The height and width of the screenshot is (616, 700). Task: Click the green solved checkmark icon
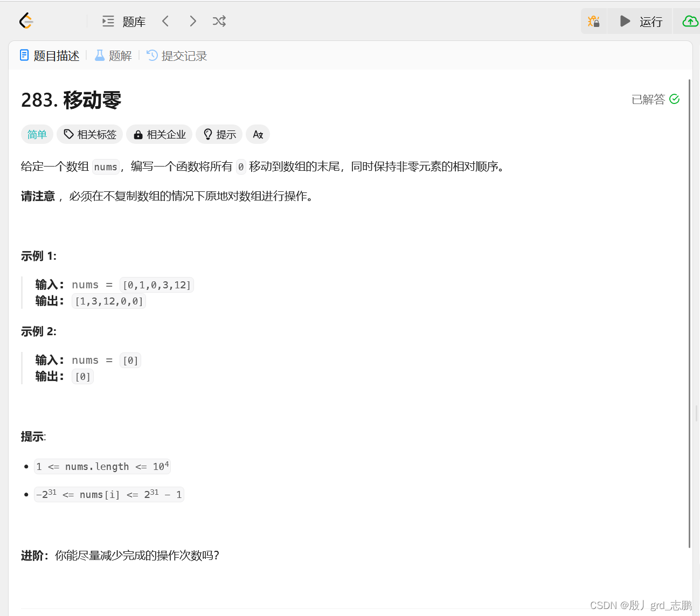click(674, 99)
